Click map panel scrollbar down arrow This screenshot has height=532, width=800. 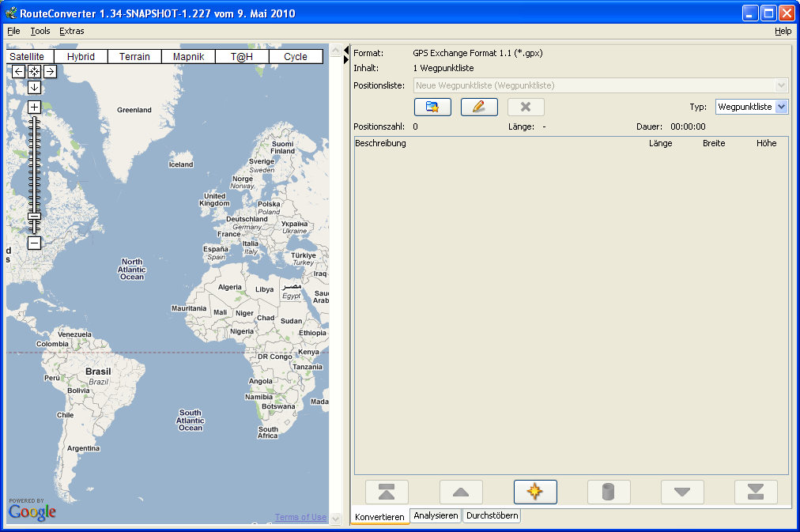(335, 519)
